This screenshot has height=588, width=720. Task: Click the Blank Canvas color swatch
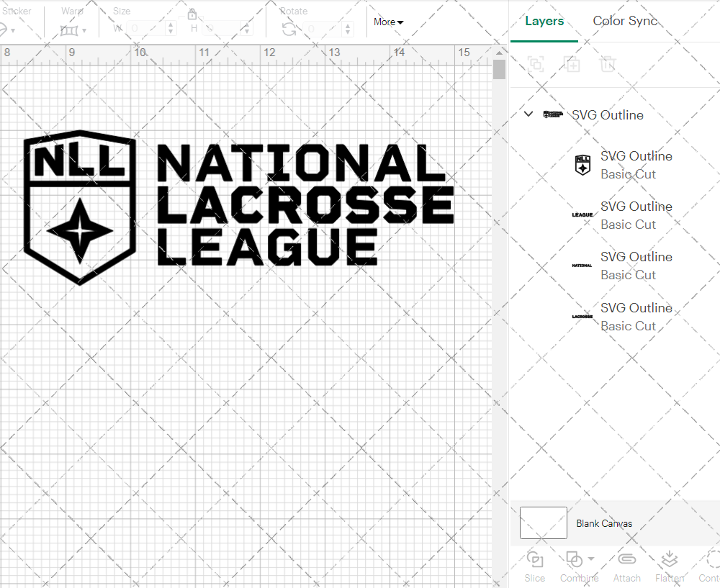point(543,523)
